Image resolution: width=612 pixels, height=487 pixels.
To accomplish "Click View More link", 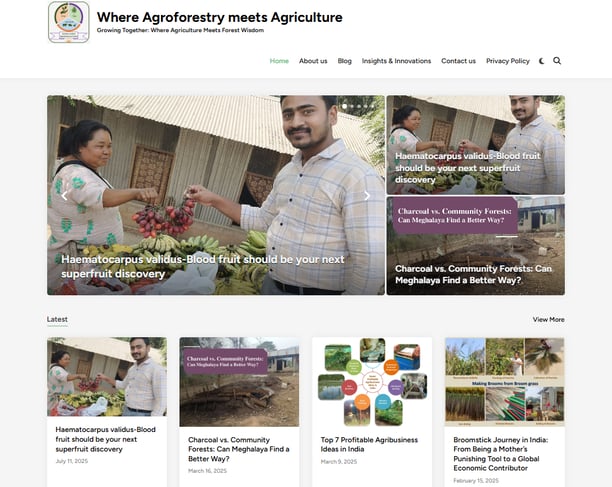I will 548,319.
